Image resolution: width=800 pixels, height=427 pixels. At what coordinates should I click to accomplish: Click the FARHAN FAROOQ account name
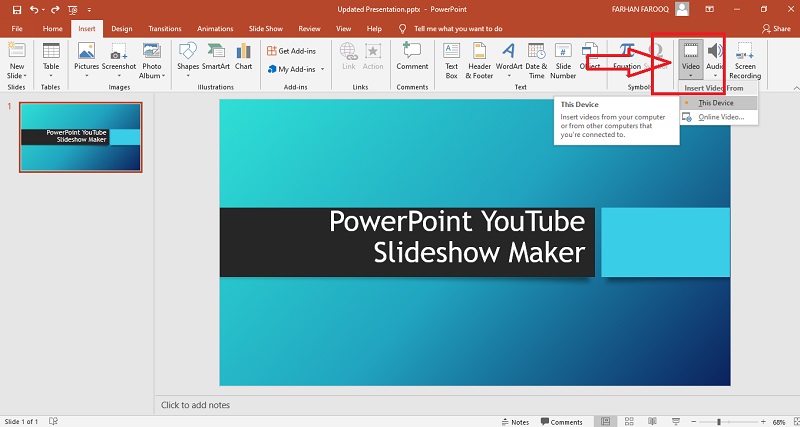point(640,9)
